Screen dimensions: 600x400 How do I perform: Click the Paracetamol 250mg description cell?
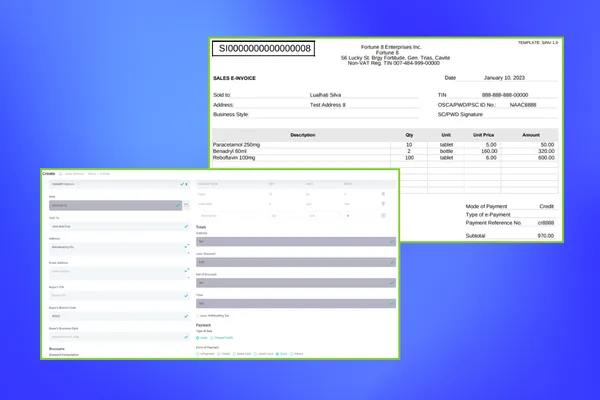[x=236, y=145]
